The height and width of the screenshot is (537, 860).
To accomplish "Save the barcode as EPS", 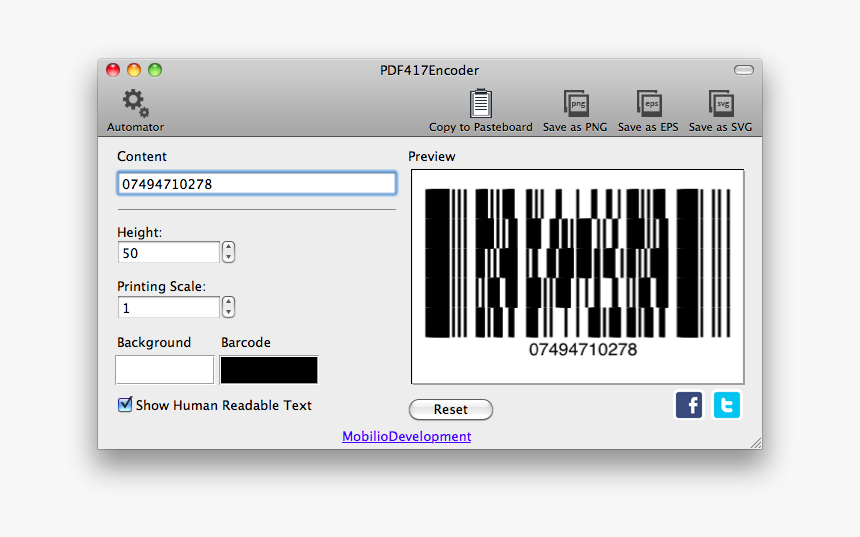I will click(649, 103).
